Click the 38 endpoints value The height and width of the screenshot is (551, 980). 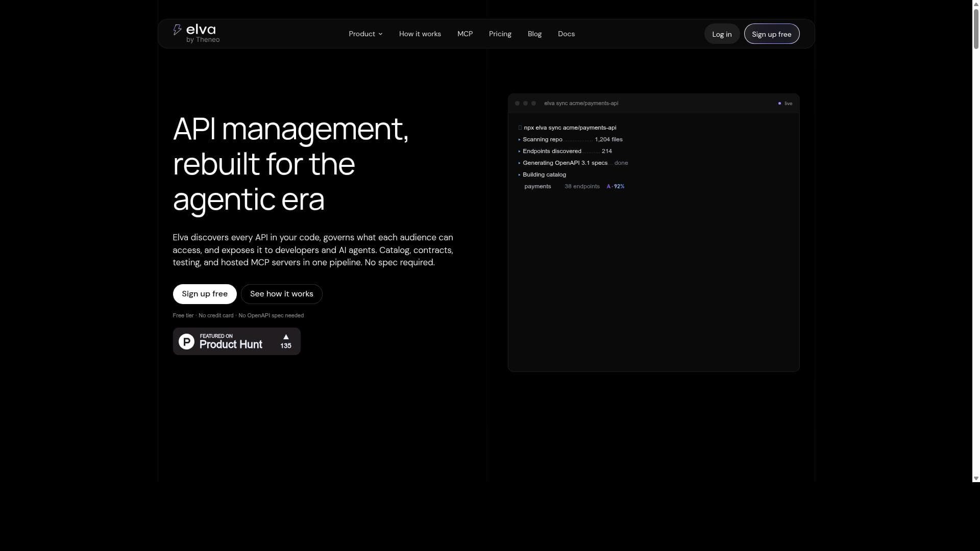coord(582,186)
